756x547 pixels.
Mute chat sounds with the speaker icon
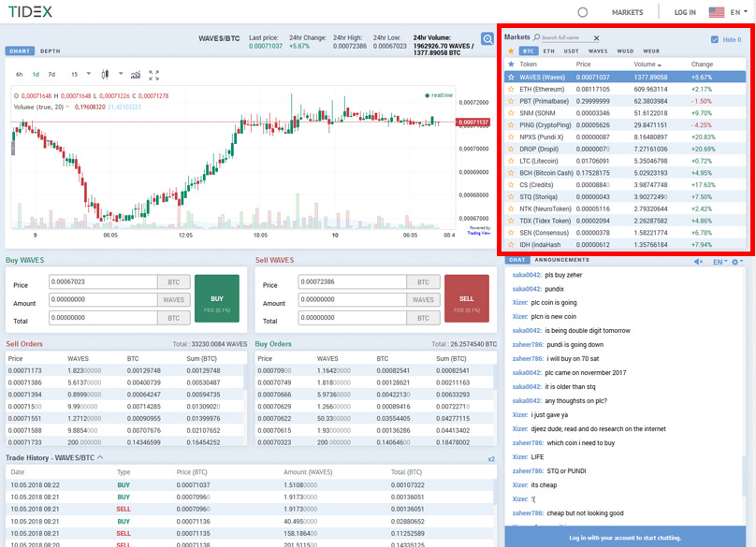pos(698,262)
